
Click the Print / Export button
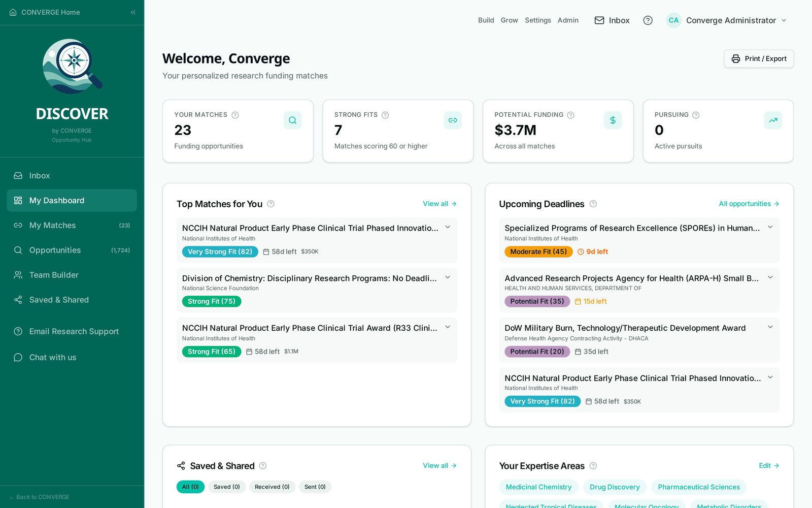tap(759, 59)
